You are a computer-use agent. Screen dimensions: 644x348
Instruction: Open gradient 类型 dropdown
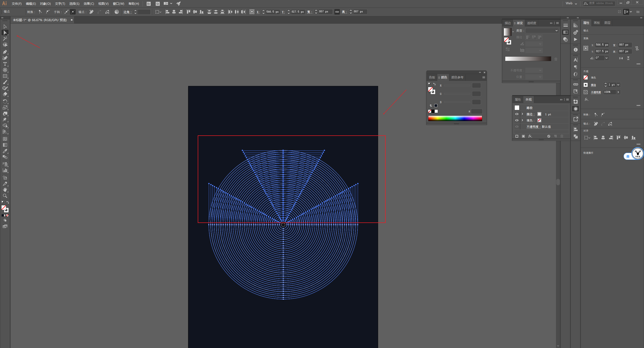pyautogui.click(x=542, y=30)
